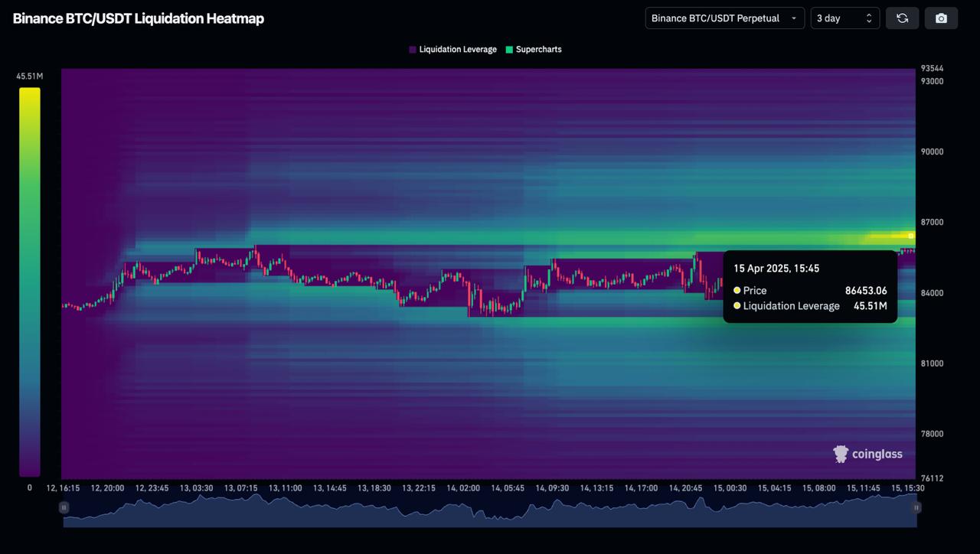980x554 pixels.
Task: Click the 78000 price axis label
Action: tap(932, 434)
